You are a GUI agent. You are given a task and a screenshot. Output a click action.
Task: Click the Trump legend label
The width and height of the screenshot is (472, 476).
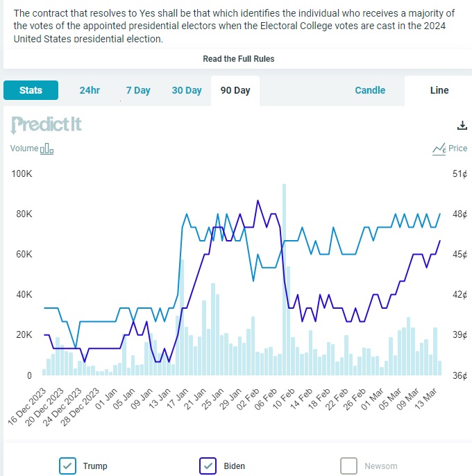point(95,466)
